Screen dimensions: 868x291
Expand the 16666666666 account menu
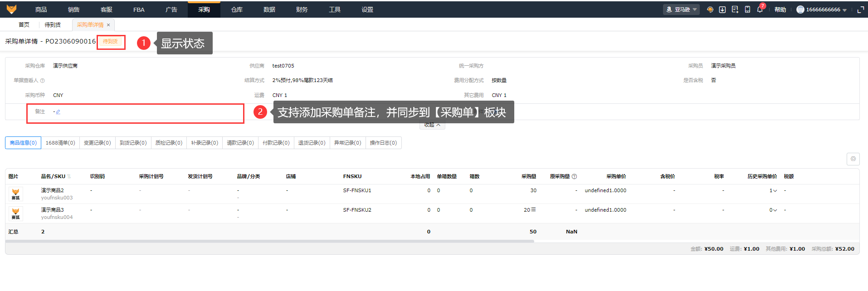tap(822, 10)
